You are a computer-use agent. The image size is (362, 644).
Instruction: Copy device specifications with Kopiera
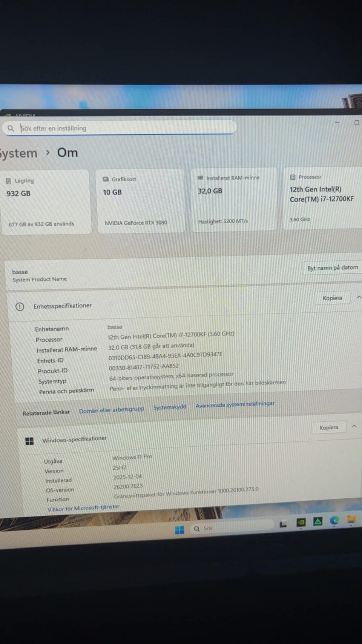click(x=332, y=298)
